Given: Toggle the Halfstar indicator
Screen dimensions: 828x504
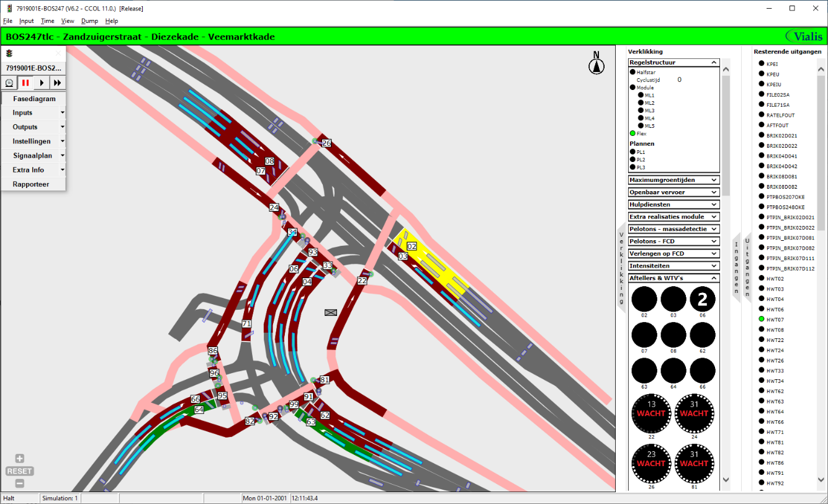Looking at the screenshot, I should pyautogui.click(x=632, y=73).
